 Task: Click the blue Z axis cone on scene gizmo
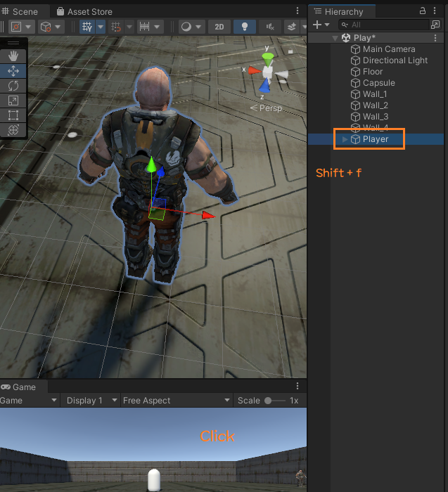click(265, 85)
